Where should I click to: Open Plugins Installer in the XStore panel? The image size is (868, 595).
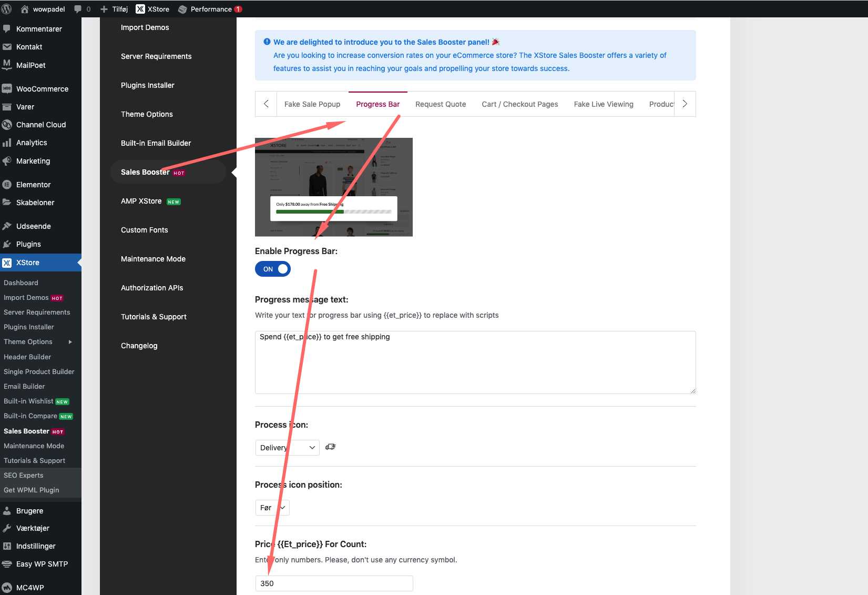pos(148,85)
